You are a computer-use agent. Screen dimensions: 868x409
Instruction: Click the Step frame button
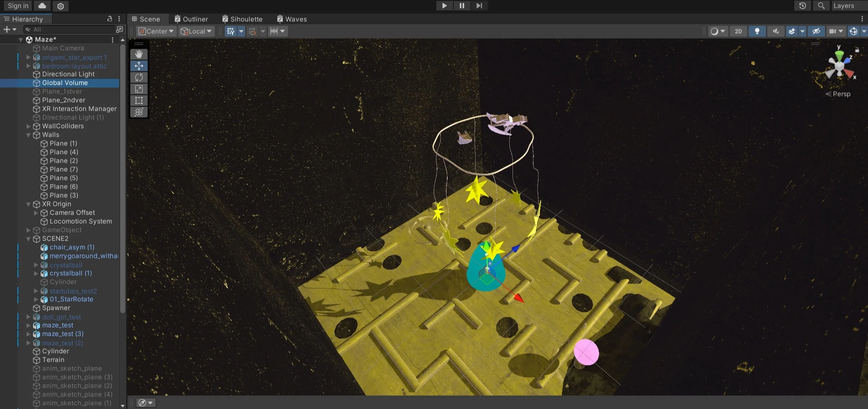479,6
